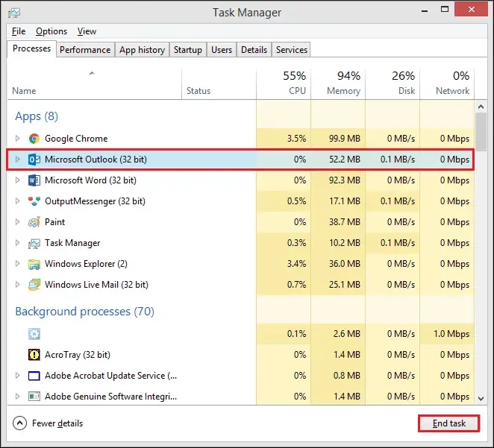
Task: Open the Options menu
Action: pyautogui.click(x=51, y=31)
